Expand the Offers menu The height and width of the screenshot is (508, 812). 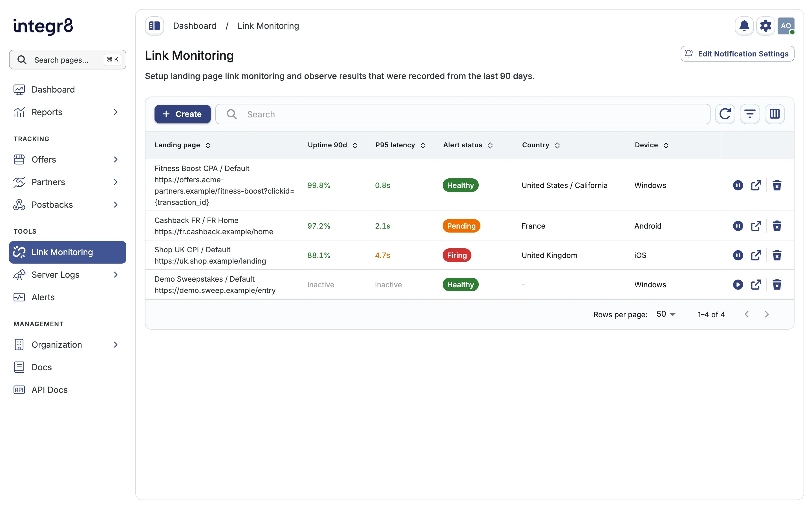(67, 159)
